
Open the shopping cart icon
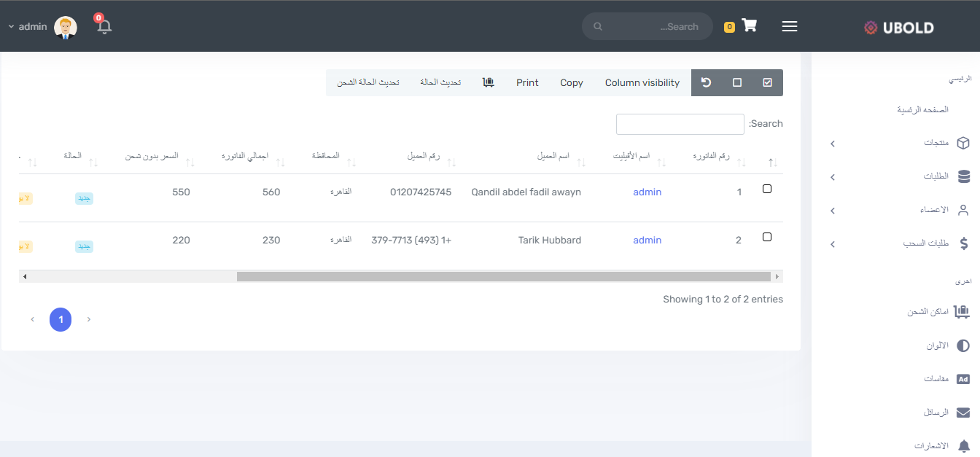(749, 26)
